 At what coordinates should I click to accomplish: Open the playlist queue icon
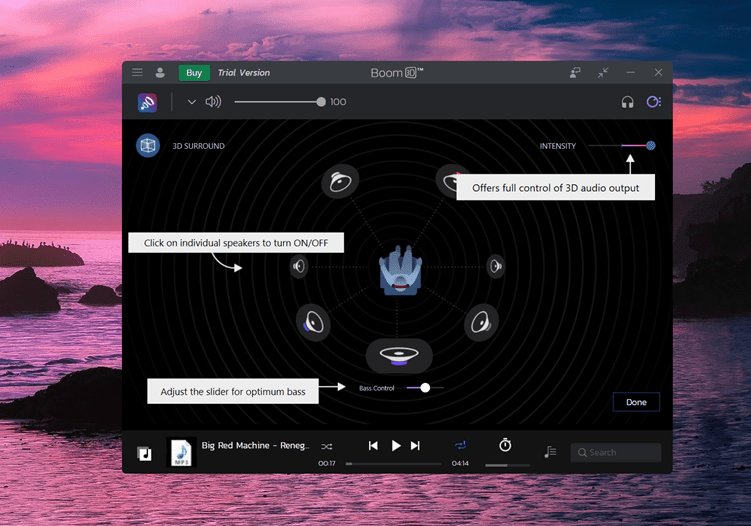coord(550,452)
